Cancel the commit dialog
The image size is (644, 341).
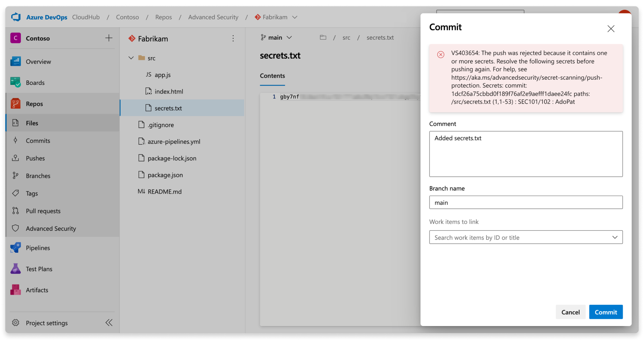[x=570, y=312]
